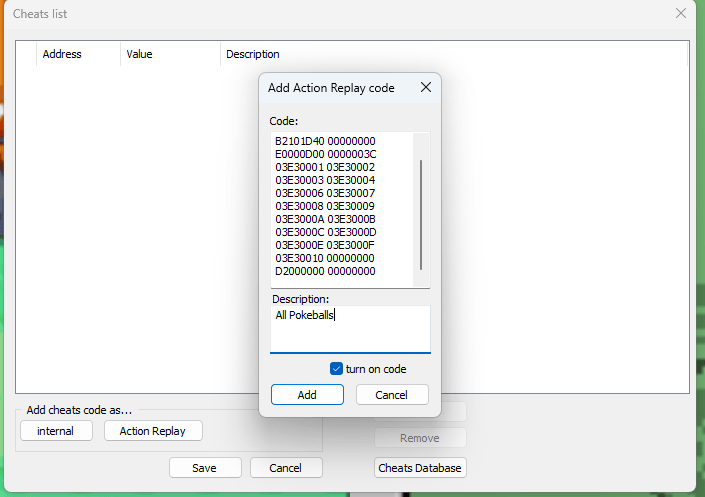
Task: Click the Code box vertical scrollbar
Action: [x=421, y=210]
